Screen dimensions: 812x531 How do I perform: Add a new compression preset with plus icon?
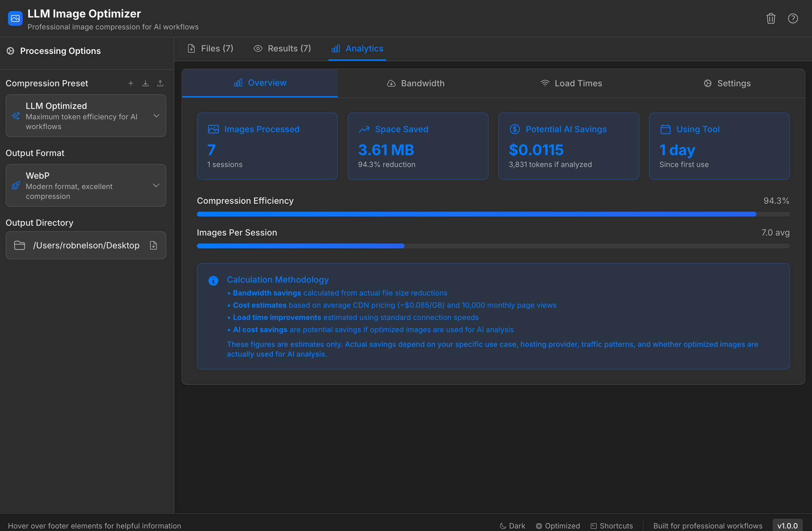click(131, 83)
